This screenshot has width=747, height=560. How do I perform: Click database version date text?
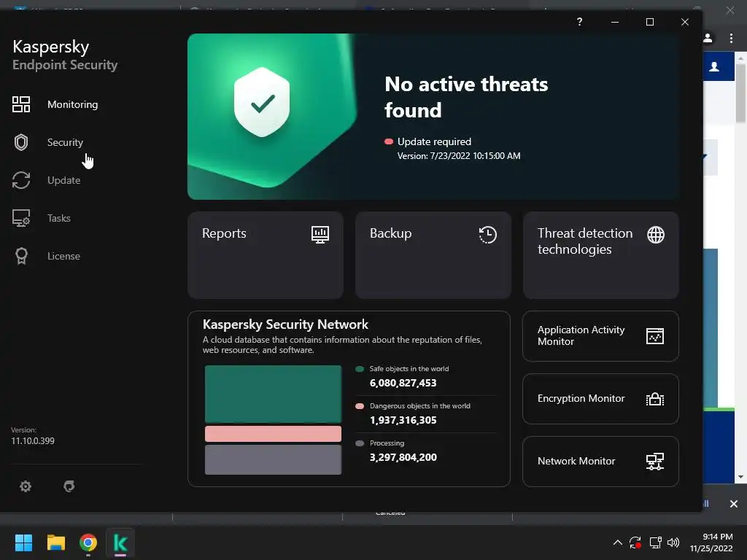(x=459, y=156)
